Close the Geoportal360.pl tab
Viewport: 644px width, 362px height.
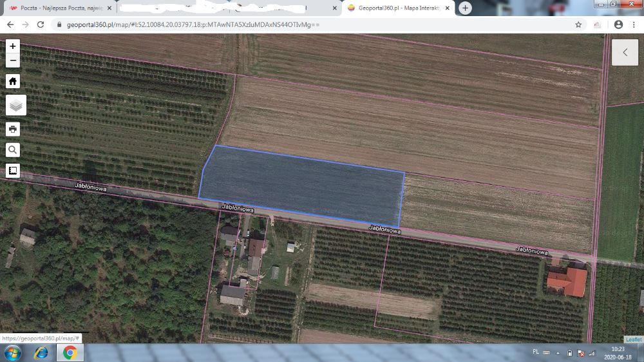[448, 8]
